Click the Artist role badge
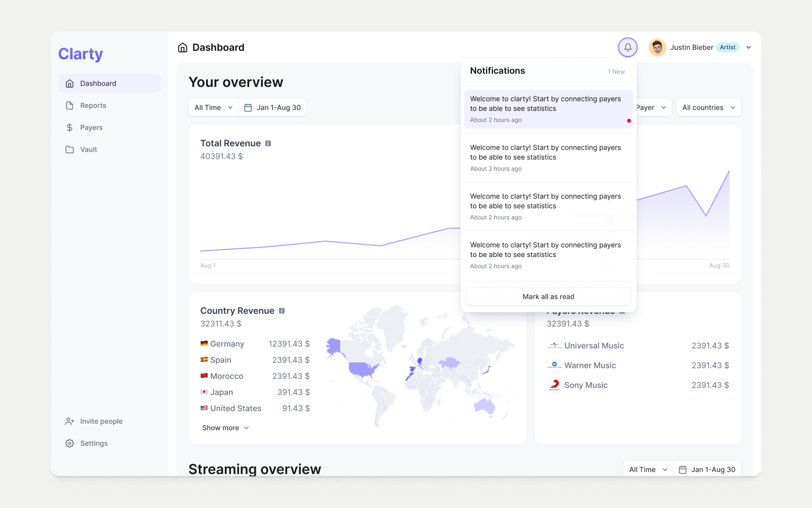Image resolution: width=812 pixels, height=508 pixels. [728, 47]
